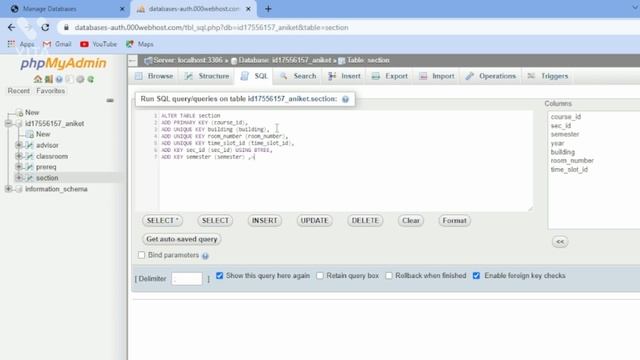Go back with browser back arrow
The height and width of the screenshot is (360, 640).
(11, 27)
